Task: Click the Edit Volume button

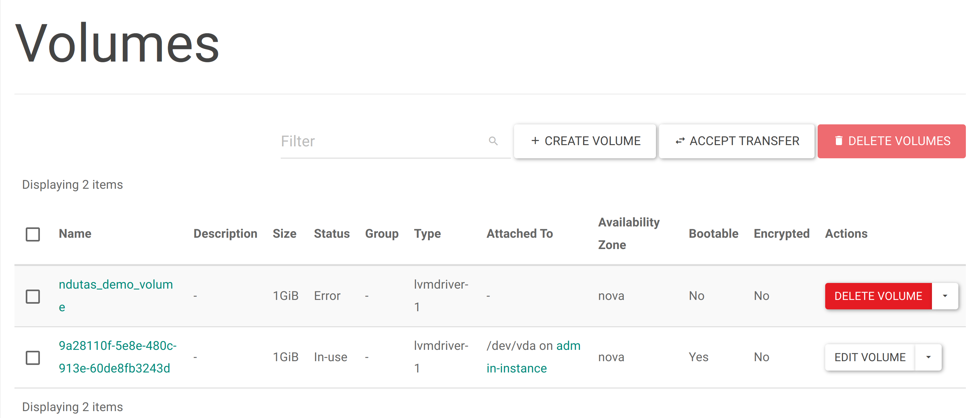Action: pos(870,357)
